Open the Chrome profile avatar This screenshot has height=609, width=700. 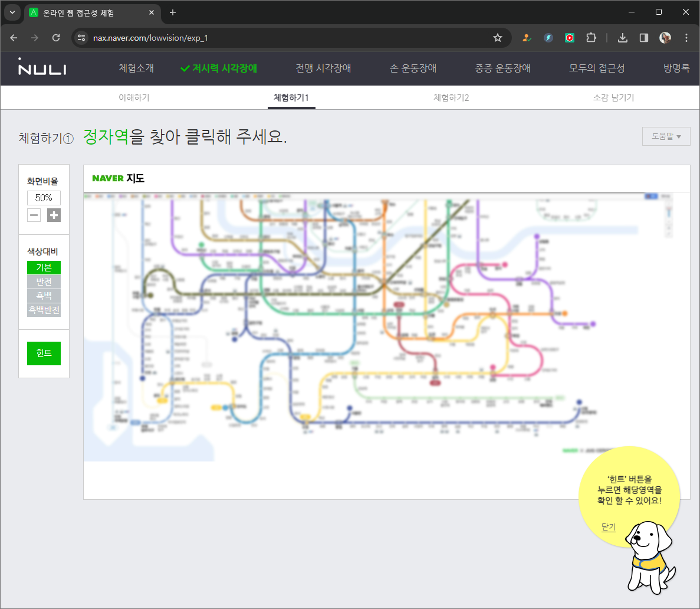665,38
